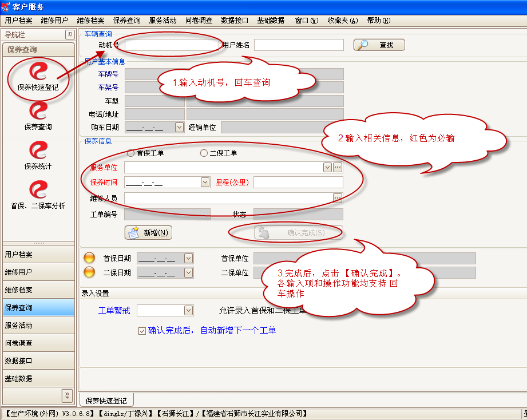Toggle 确认完成后自动新增下一个工单 checkbox
The height and width of the screenshot is (420, 527).
point(142,331)
